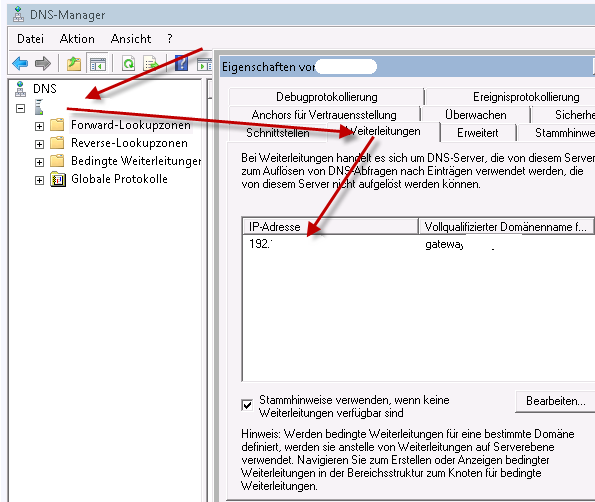This screenshot has height=502, width=595.
Task: Click the gray Forward arrow toolbar icon
Action: (42, 63)
